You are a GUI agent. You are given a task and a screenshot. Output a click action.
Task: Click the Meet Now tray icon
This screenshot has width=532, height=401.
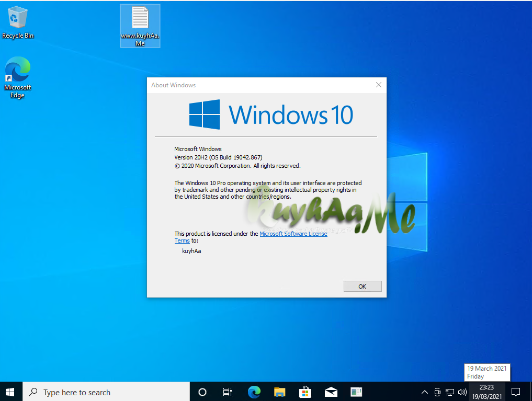point(437,392)
